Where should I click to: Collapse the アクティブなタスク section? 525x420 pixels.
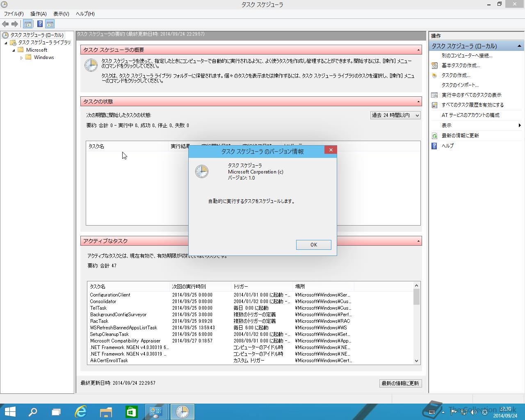tap(418, 241)
